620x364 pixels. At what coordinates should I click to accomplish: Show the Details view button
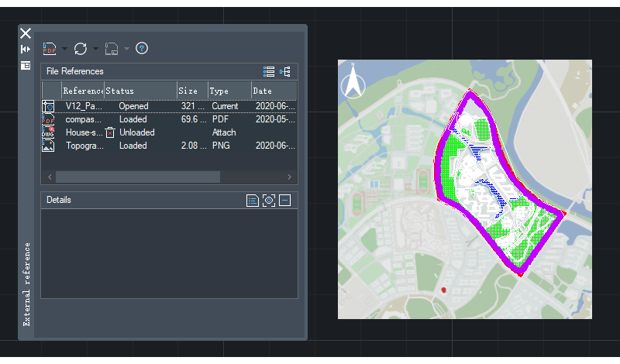[253, 201]
